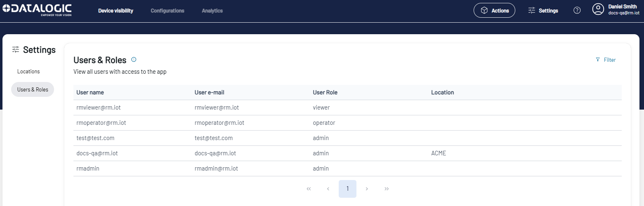The width and height of the screenshot is (644, 206).
Task: Go to the next page arrow
Action: tap(367, 189)
